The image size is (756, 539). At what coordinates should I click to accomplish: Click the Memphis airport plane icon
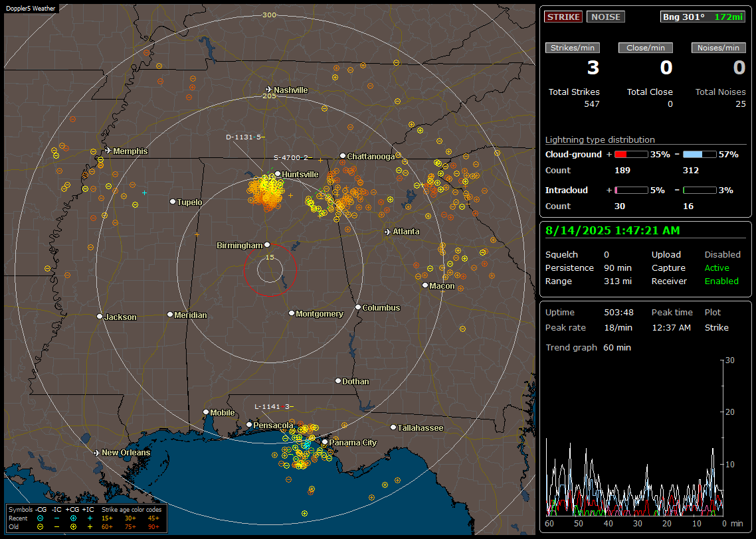pos(108,151)
